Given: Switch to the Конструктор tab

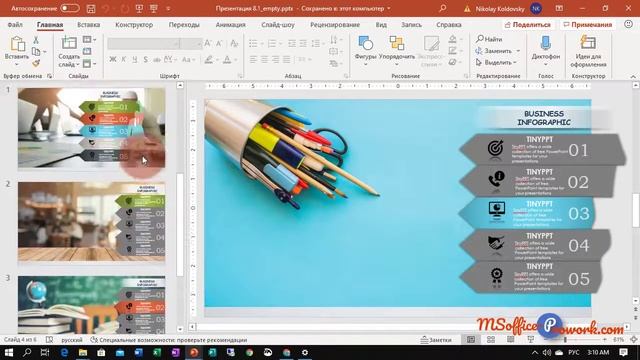Looking at the screenshot, I should tap(134, 25).
